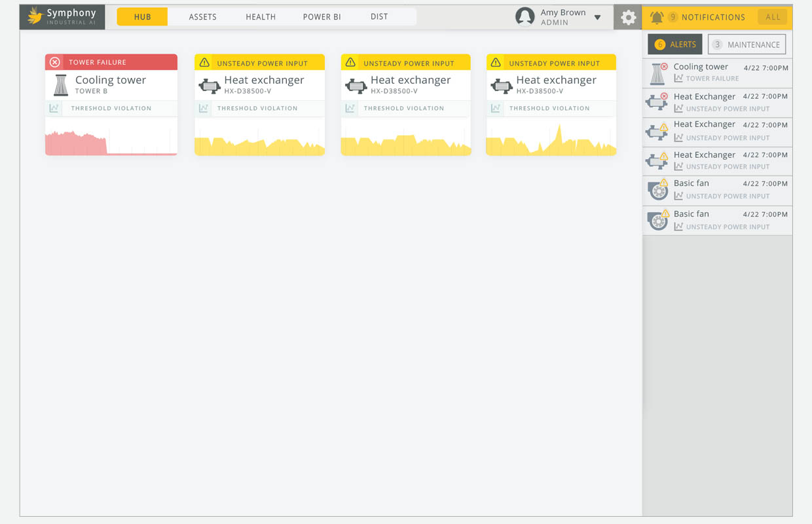This screenshot has height=524, width=812.
Task: Click the chart icon beside Threshold Violation on Cooling tower card
Action: click(x=54, y=108)
